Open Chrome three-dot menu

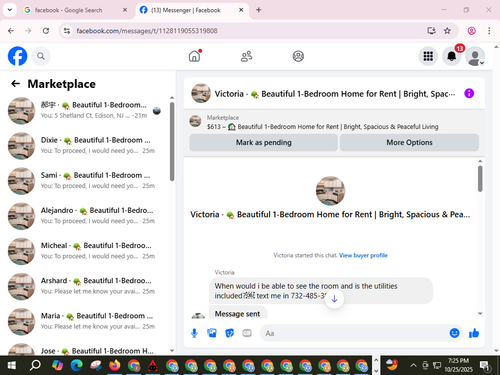[489, 31]
